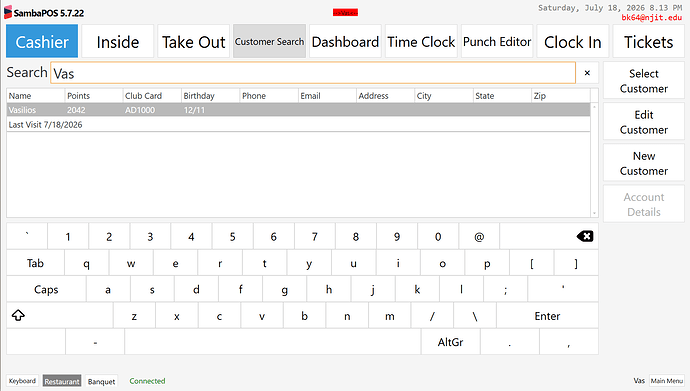Click the red Vas badge at top
The width and height of the screenshot is (690, 391).
point(345,13)
